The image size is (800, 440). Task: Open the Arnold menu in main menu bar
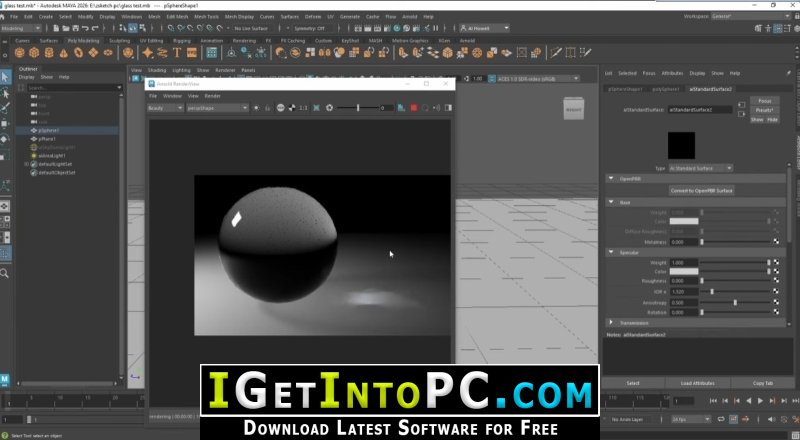coord(410,17)
